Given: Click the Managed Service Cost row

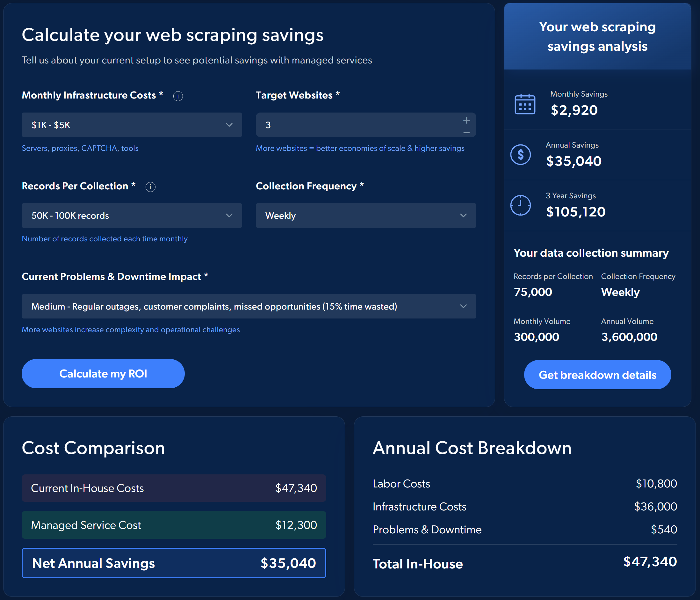Looking at the screenshot, I should point(174,525).
